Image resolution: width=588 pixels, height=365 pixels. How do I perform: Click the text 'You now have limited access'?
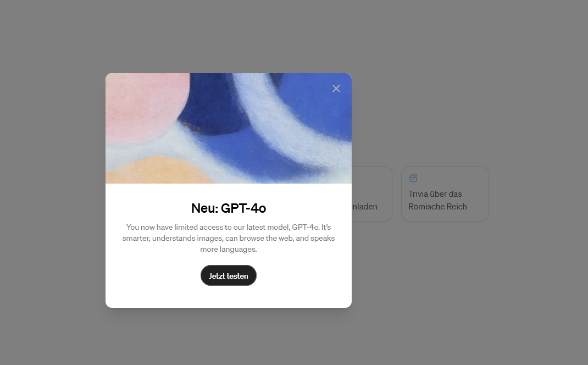[x=174, y=227]
